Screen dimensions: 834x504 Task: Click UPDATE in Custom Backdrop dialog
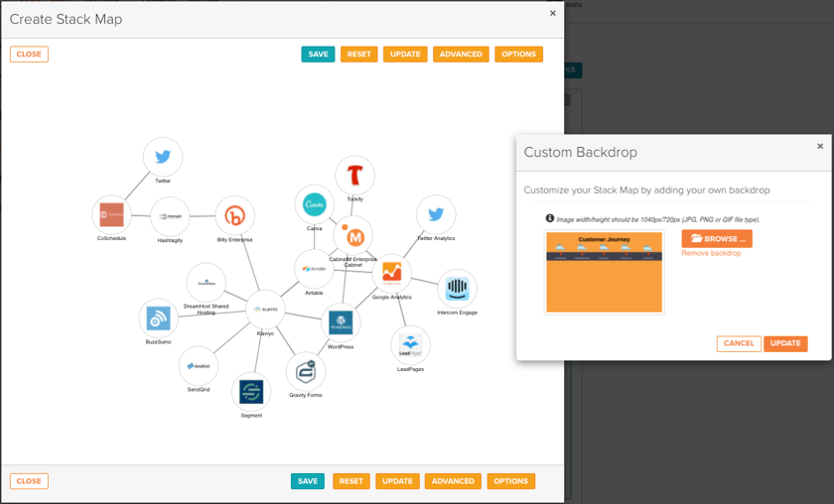tap(785, 343)
